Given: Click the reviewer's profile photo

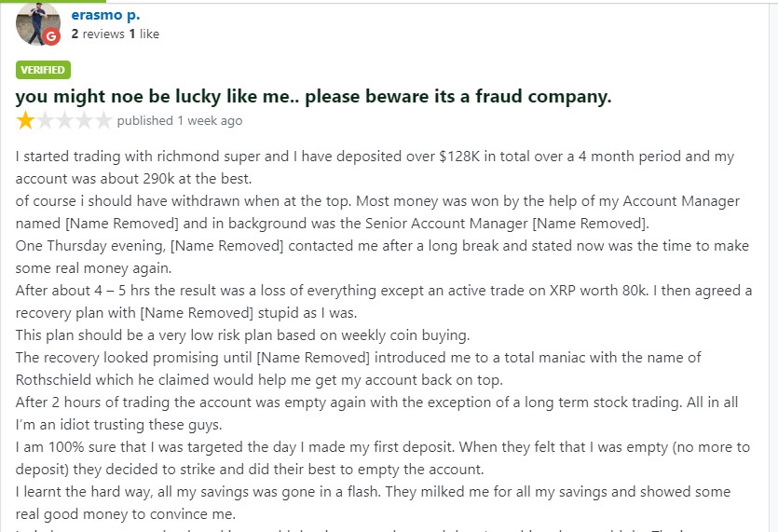Looking at the screenshot, I should point(38,22).
